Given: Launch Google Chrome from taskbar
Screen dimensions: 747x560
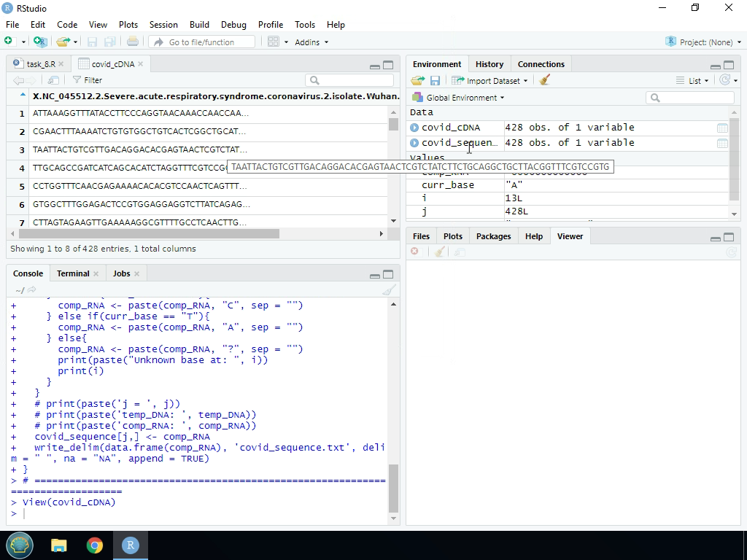Looking at the screenshot, I should point(95,545).
